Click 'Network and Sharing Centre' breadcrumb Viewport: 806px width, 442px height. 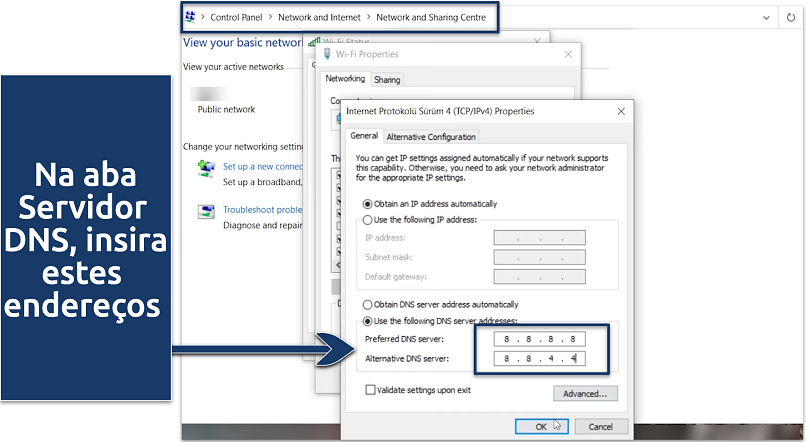point(431,17)
